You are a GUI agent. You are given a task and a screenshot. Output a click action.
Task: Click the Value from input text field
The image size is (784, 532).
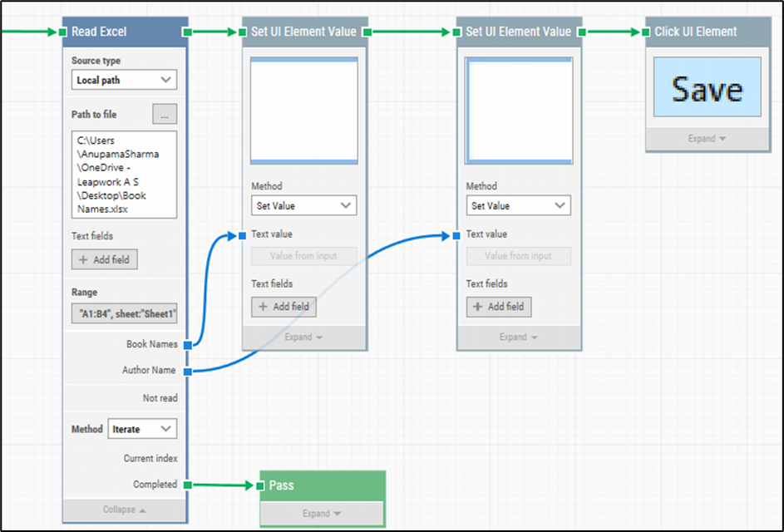303,256
